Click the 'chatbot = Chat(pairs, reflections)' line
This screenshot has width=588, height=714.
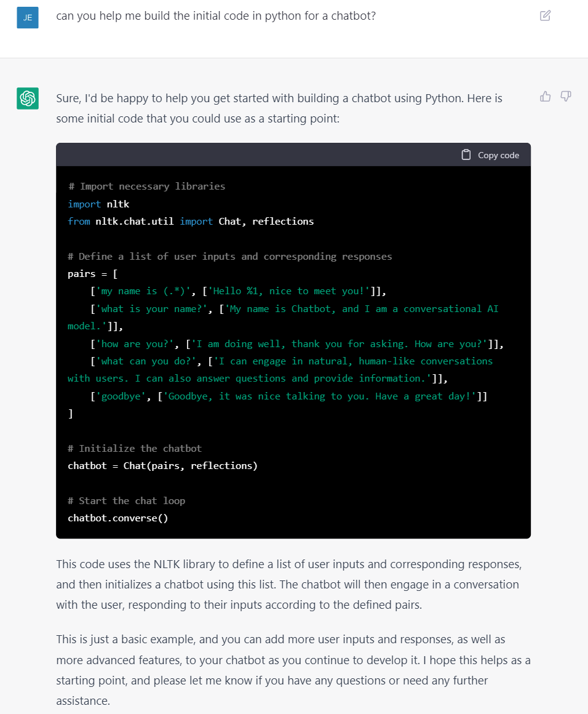(x=162, y=466)
